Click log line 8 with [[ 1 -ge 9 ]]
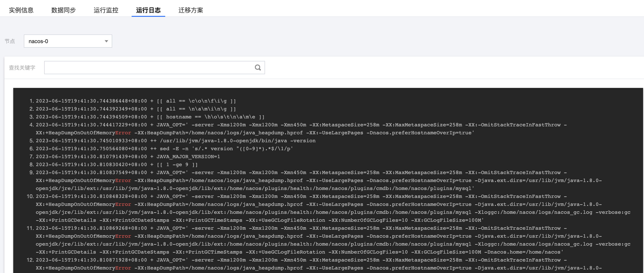This screenshot has height=273, width=644. pos(117,165)
